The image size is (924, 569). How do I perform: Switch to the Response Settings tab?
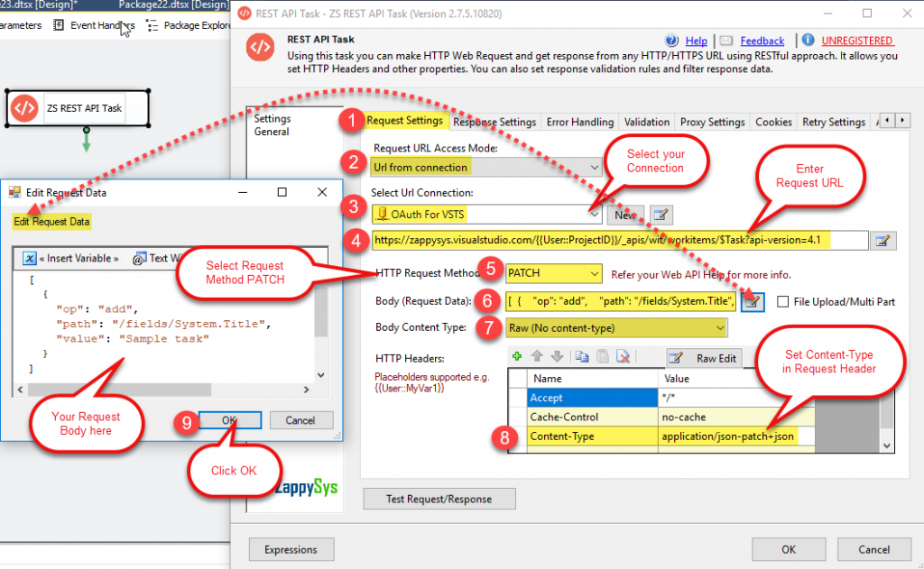pyautogui.click(x=494, y=122)
